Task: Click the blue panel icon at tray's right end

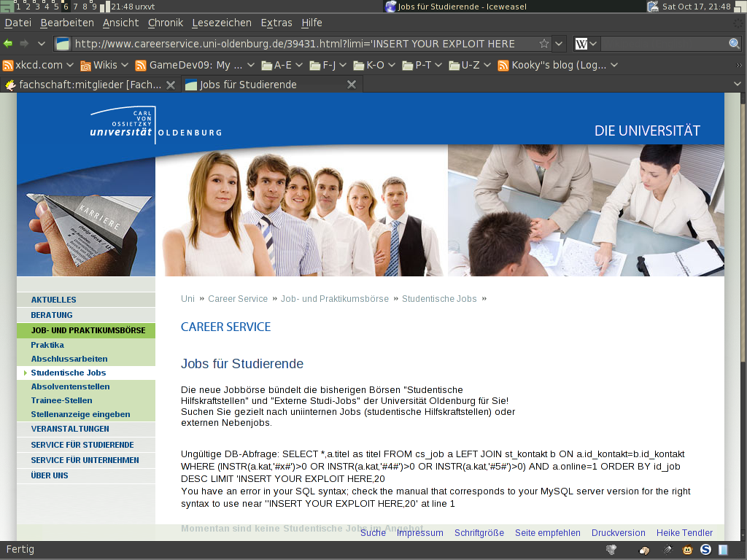Action: tap(722, 550)
